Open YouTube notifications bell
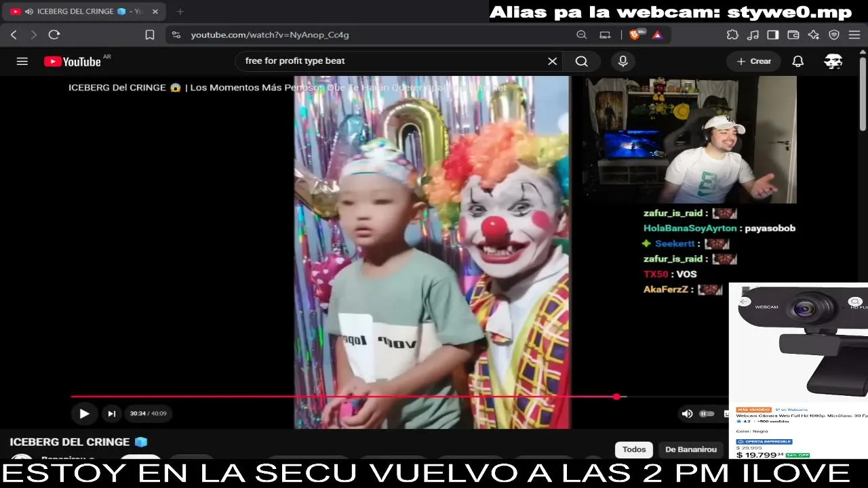 pos(798,61)
